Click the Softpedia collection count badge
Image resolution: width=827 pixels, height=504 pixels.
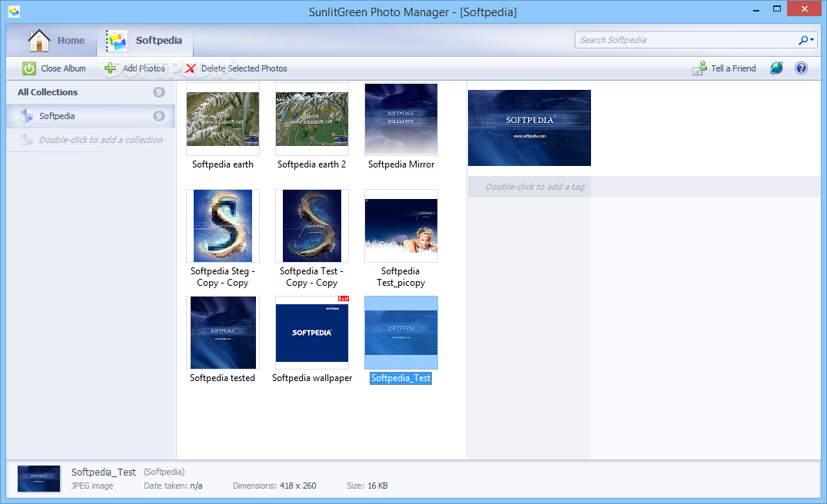(x=159, y=116)
